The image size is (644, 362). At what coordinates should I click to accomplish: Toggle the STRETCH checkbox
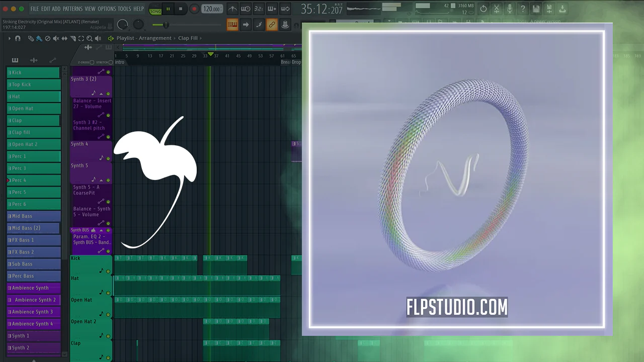[x=111, y=62]
